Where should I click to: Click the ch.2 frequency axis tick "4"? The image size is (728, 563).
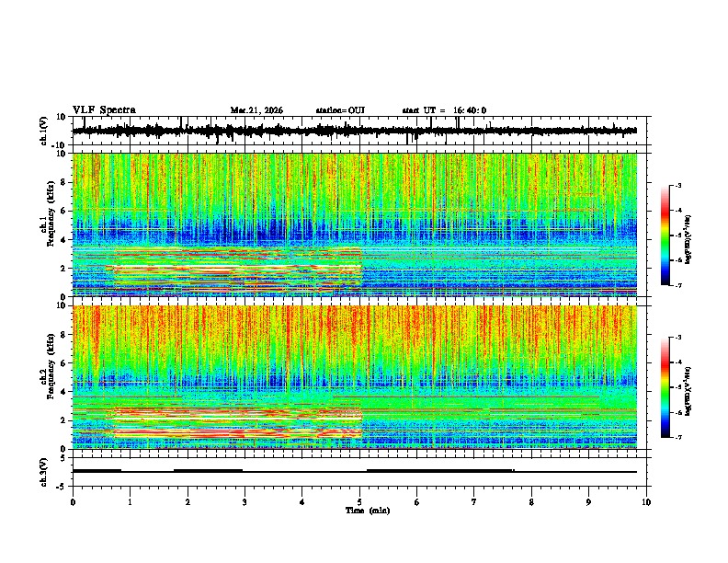(64, 392)
